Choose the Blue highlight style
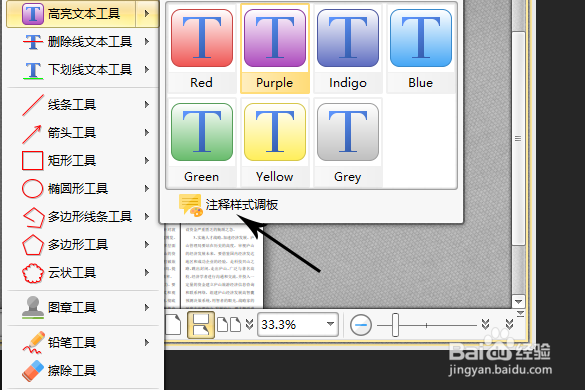The width and height of the screenshot is (585, 390). 421,49
